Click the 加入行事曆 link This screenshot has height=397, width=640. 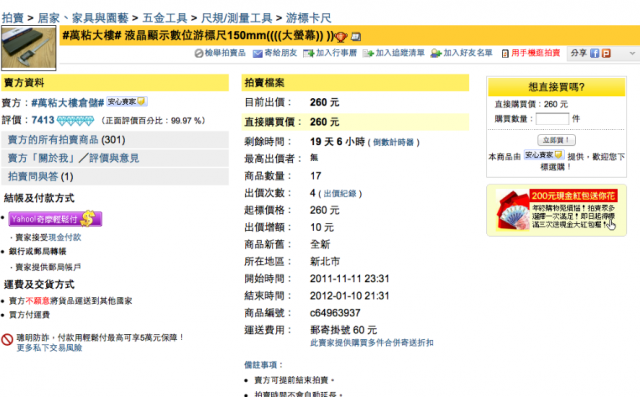click(336, 53)
